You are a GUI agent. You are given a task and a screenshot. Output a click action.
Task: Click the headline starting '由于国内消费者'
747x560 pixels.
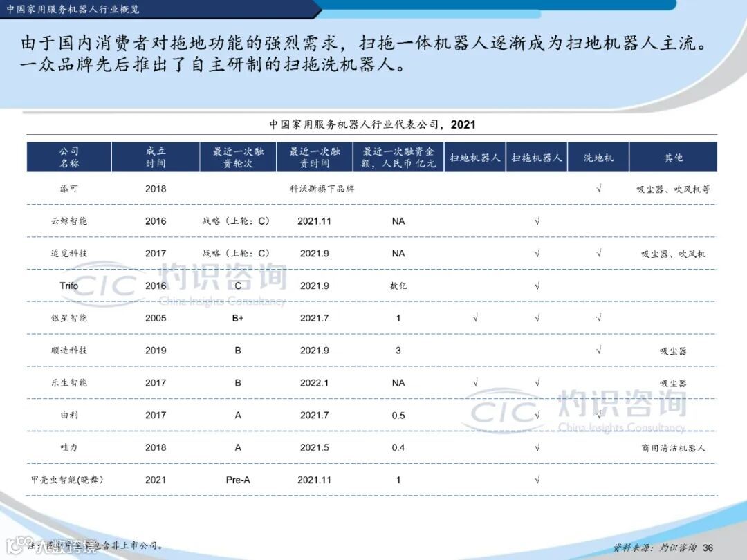(364, 53)
